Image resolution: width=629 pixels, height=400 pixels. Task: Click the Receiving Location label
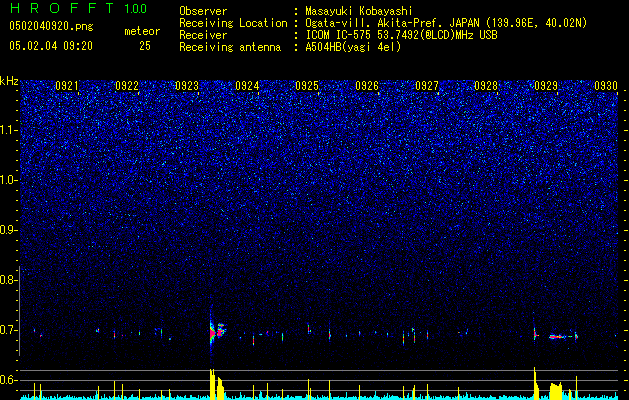(233, 23)
